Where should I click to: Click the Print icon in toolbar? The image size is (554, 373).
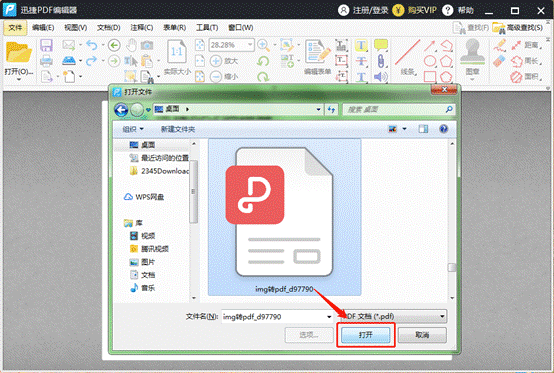point(46,61)
